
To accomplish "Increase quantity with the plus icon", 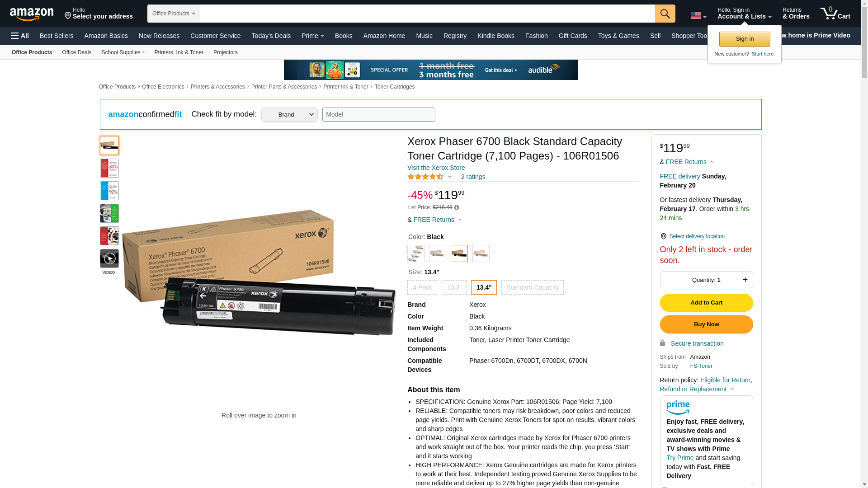I will [x=745, y=280].
